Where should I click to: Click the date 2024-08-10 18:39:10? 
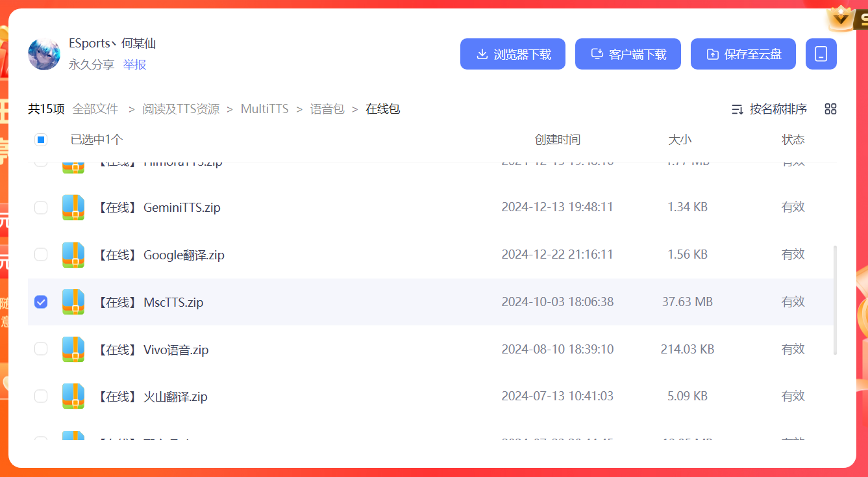558,349
